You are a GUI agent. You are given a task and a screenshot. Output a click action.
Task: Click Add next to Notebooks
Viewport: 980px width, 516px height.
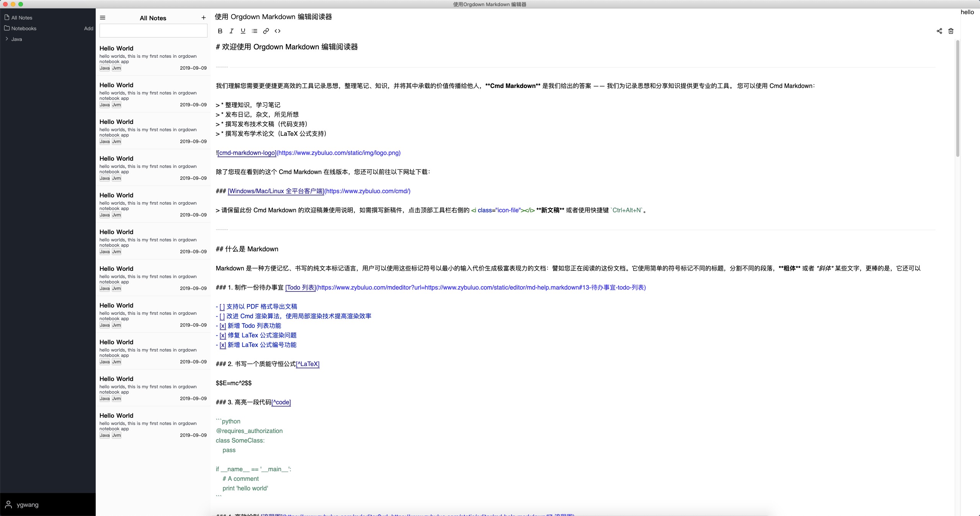coord(88,28)
